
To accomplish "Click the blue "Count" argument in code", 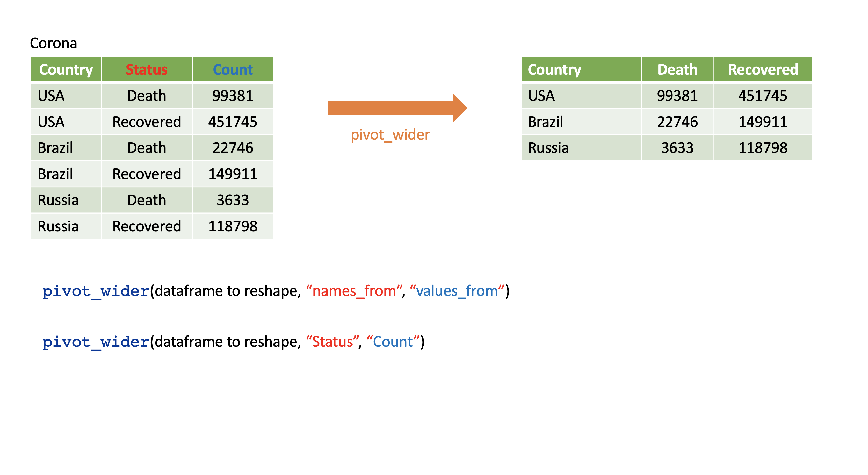I will [393, 342].
